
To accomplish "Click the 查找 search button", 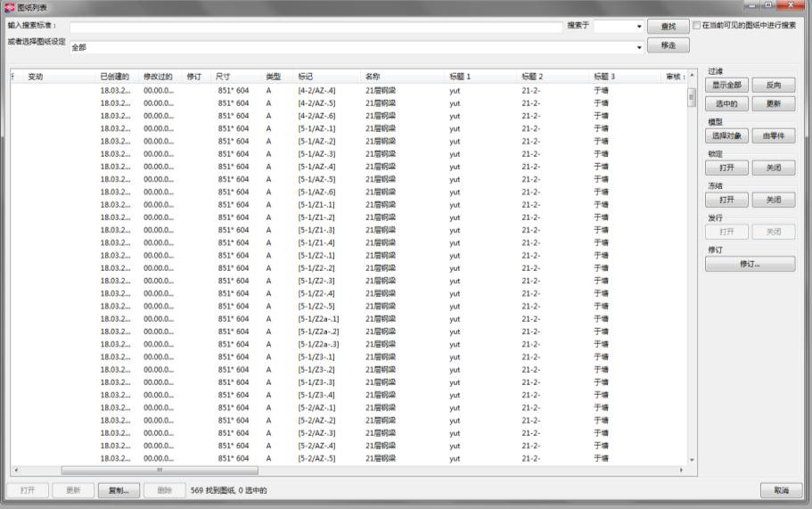I will 668,26.
